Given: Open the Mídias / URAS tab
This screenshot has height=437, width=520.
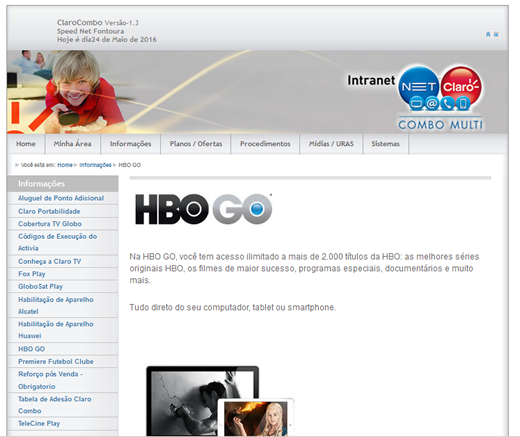Looking at the screenshot, I should tap(331, 144).
